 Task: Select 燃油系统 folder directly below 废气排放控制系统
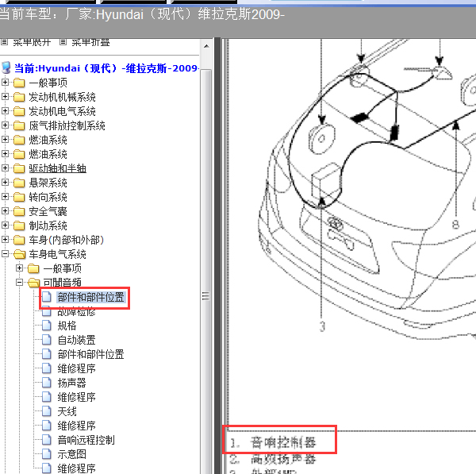[x=48, y=140]
